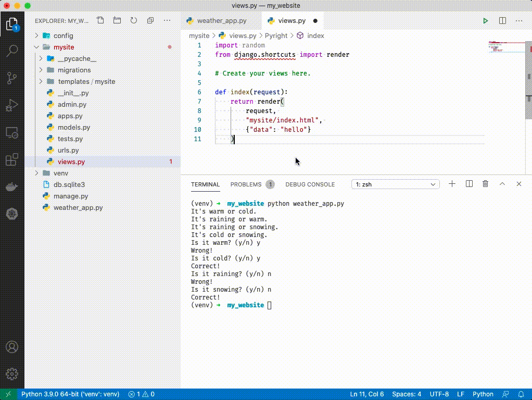
Task: Click the notifications bell in status bar
Action: 521,394
